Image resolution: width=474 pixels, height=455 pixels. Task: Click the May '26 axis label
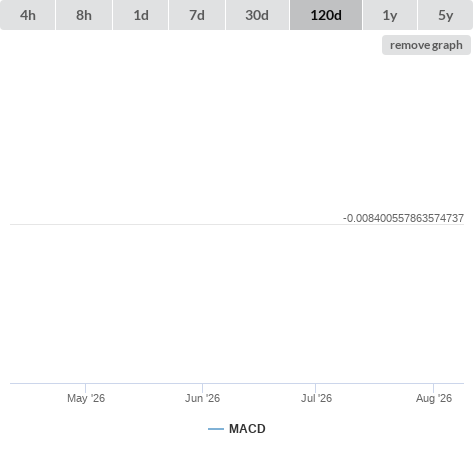(x=86, y=398)
